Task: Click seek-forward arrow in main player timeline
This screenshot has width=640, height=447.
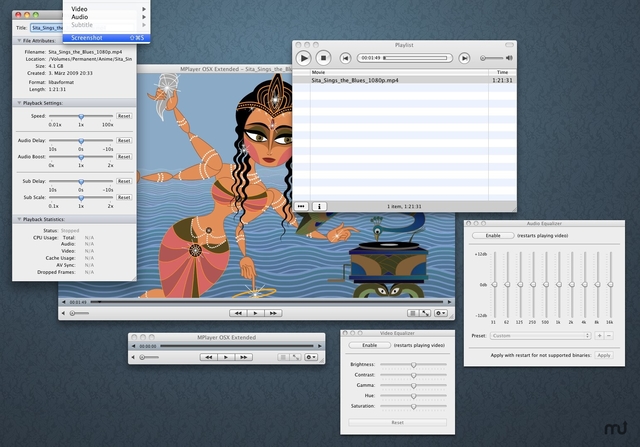Action: 449,302
